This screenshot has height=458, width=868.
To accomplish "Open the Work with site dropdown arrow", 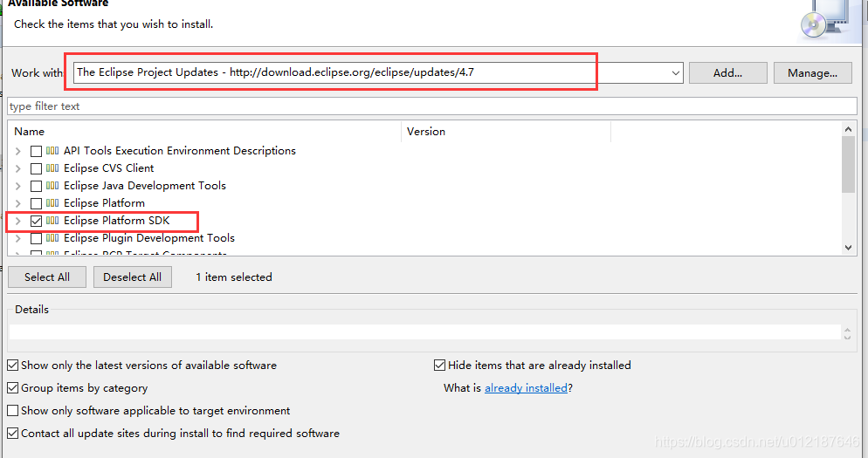I will (x=675, y=73).
